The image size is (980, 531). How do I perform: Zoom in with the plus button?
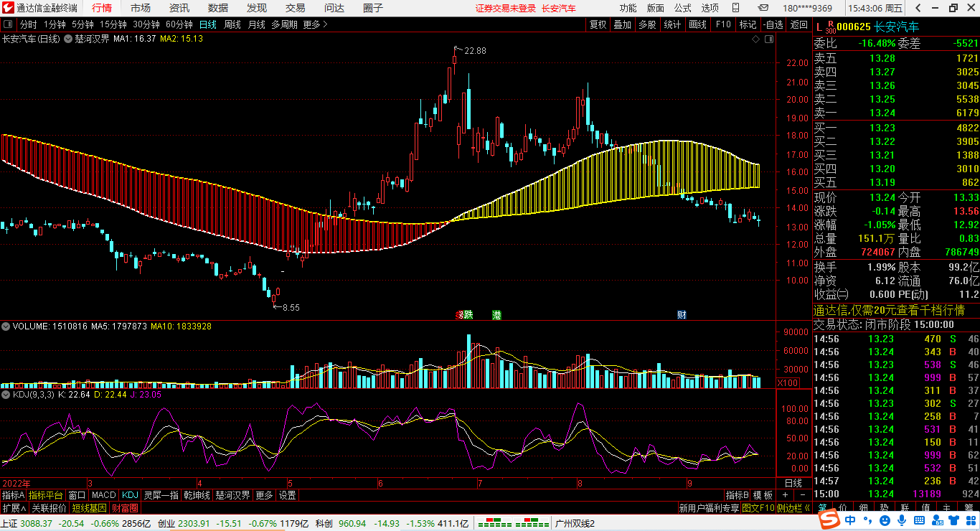[x=785, y=495]
